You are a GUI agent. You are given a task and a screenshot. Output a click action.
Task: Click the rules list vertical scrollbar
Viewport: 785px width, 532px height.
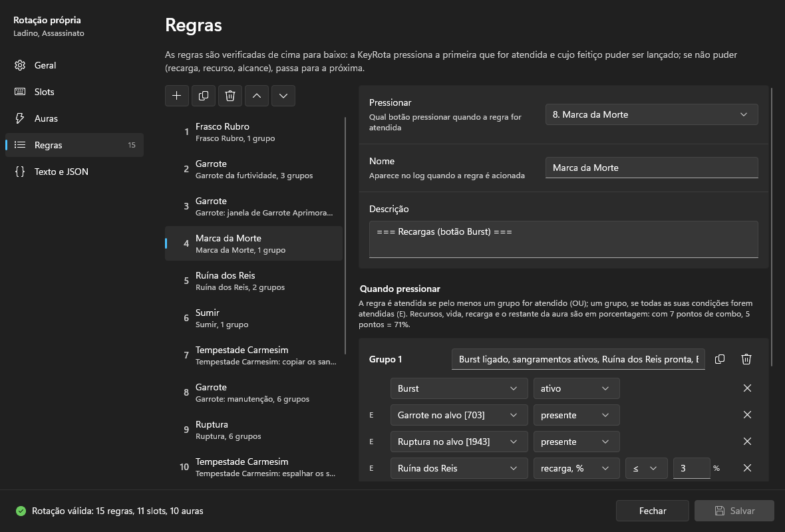pyautogui.click(x=345, y=235)
